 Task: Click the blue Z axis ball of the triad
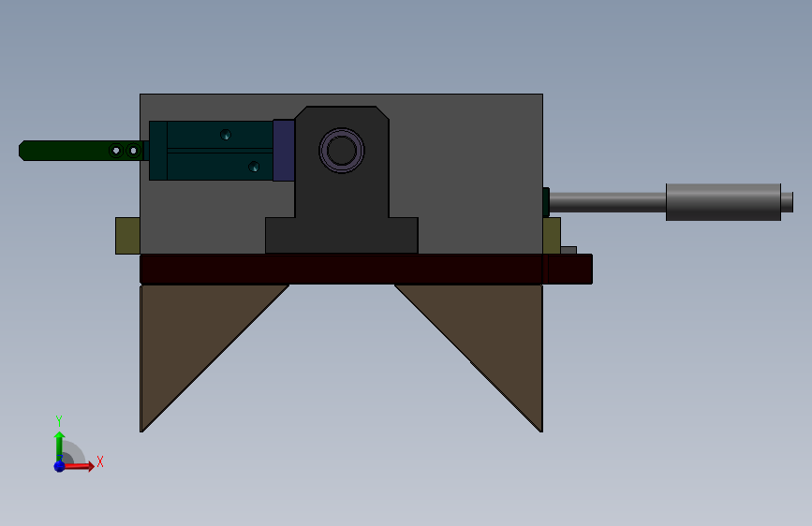(x=59, y=466)
